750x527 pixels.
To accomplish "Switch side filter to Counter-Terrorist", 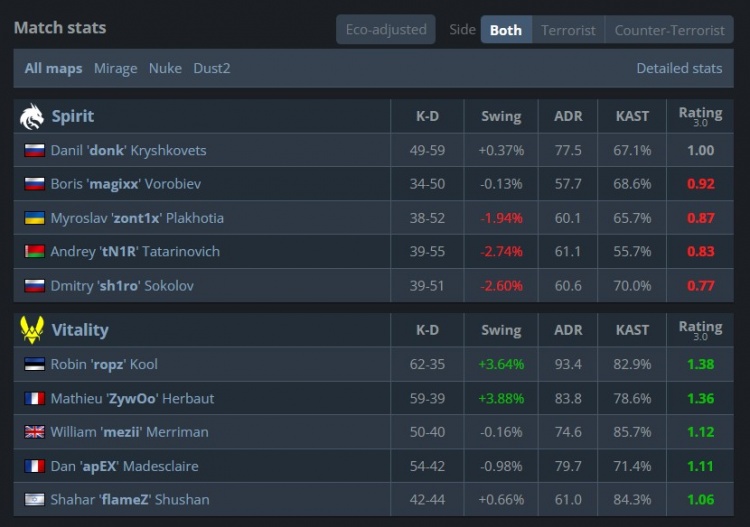I will tap(669, 30).
